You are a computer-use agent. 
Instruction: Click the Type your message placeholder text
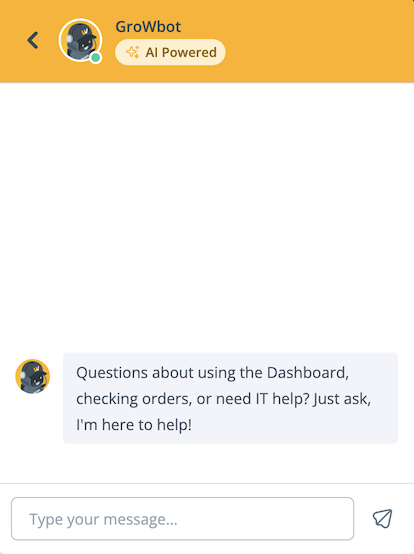click(103, 519)
